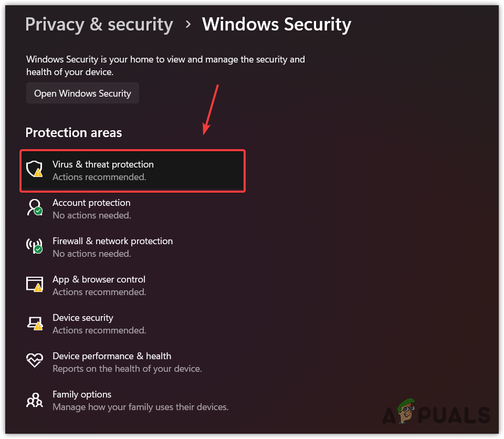Screen dimensions: 504x439
Task: Click the Virus & threat protection shield icon
Action: (34, 169)
